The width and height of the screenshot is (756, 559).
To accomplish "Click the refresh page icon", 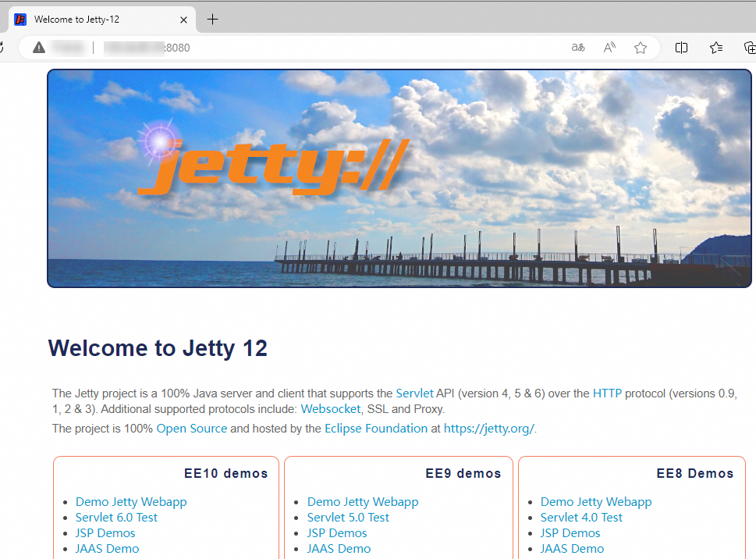I will tap(2, 47).
